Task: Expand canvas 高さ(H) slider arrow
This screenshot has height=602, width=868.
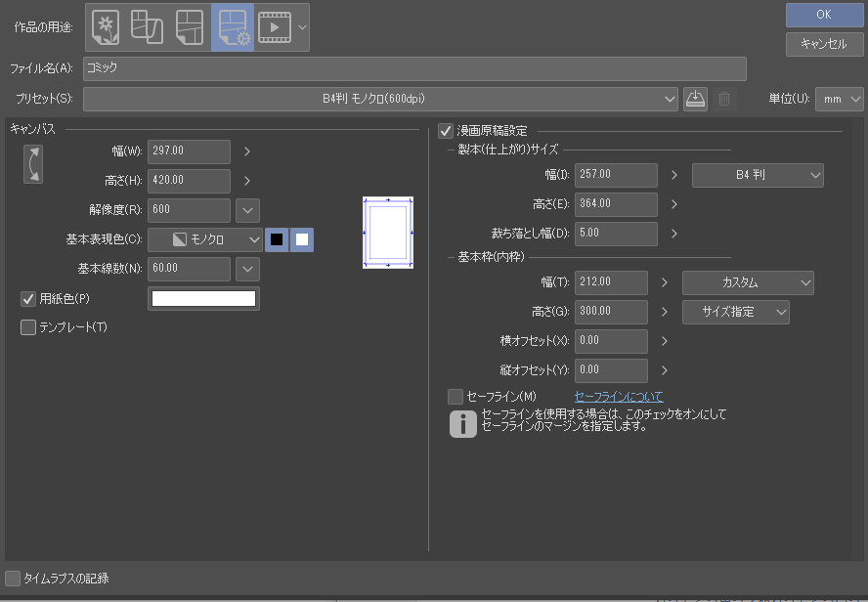Action: (247, 181)
